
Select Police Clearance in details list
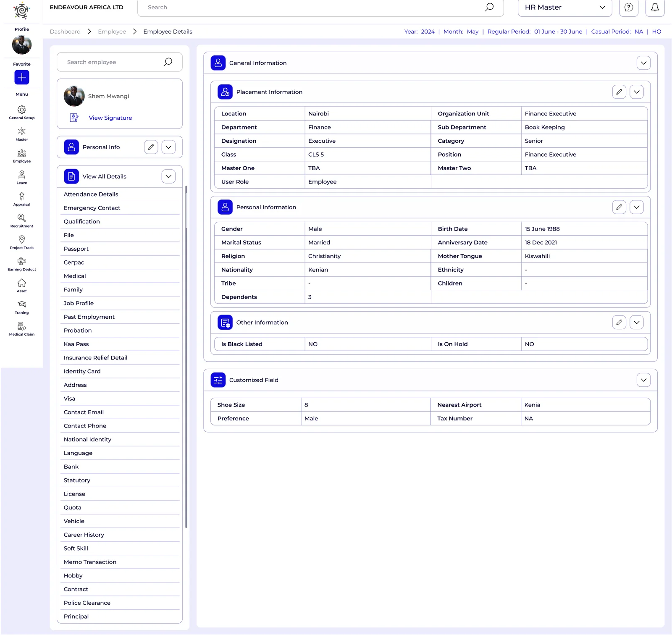(120, 603)
